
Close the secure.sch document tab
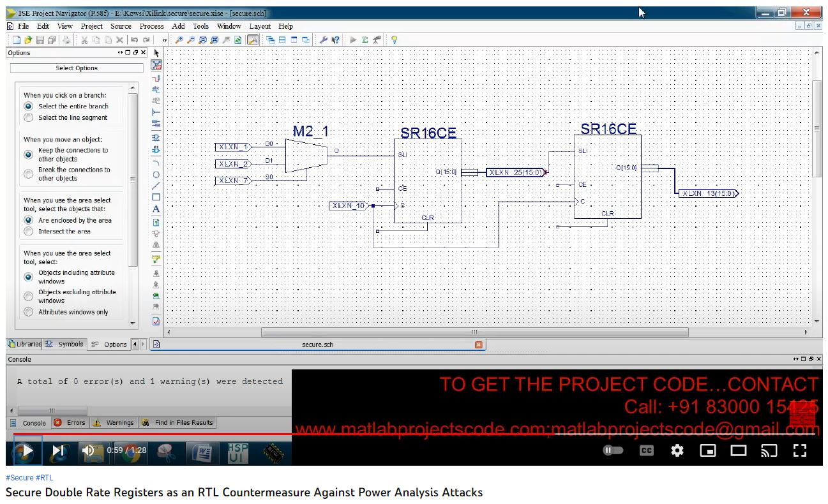pyautogui.click(x=479, y=345)
